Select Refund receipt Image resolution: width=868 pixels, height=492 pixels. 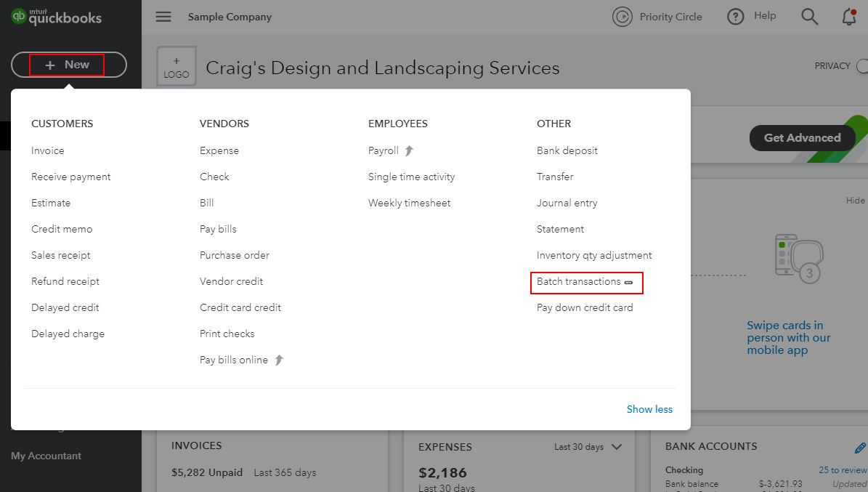[x=65, y=281]
